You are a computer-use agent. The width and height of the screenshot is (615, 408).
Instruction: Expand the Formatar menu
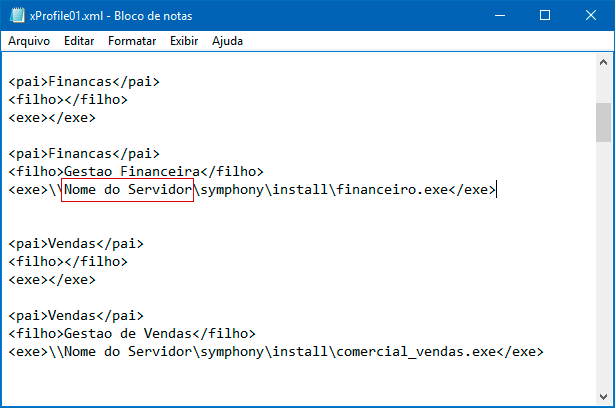click(x=132, y=41)
